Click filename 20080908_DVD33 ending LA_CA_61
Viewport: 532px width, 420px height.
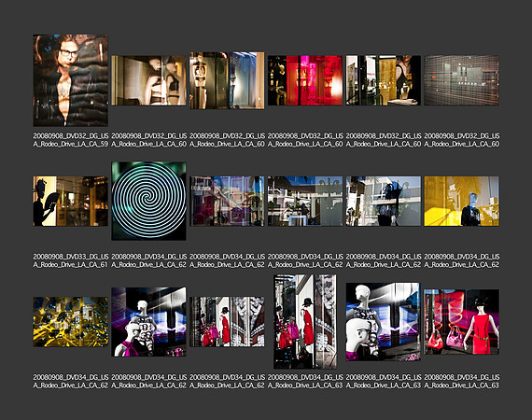[x=71, y=260]
